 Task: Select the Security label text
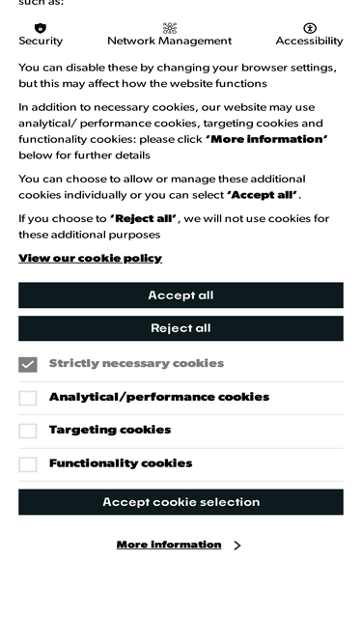point(41,42)
